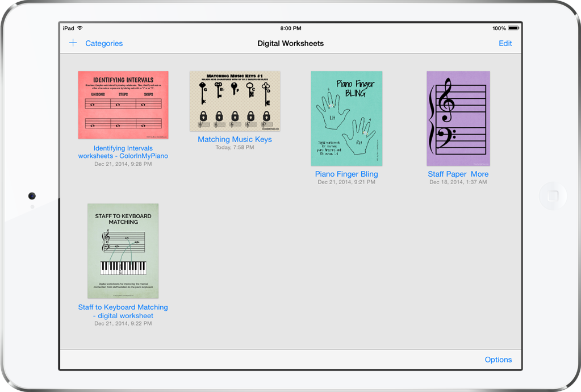Open the Staff Paper More link
The width and height of the screenshot is (581, 392).
[x=458, y=174]
